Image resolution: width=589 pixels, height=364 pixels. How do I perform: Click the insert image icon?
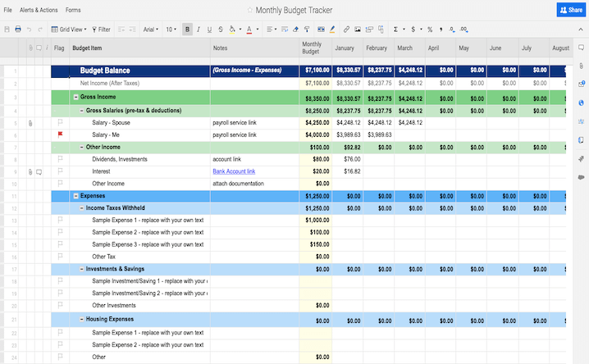coord(358,29)
